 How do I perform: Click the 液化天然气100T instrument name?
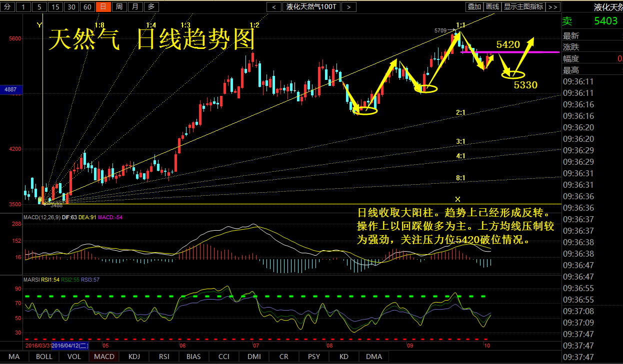click(x=311, y=6)
